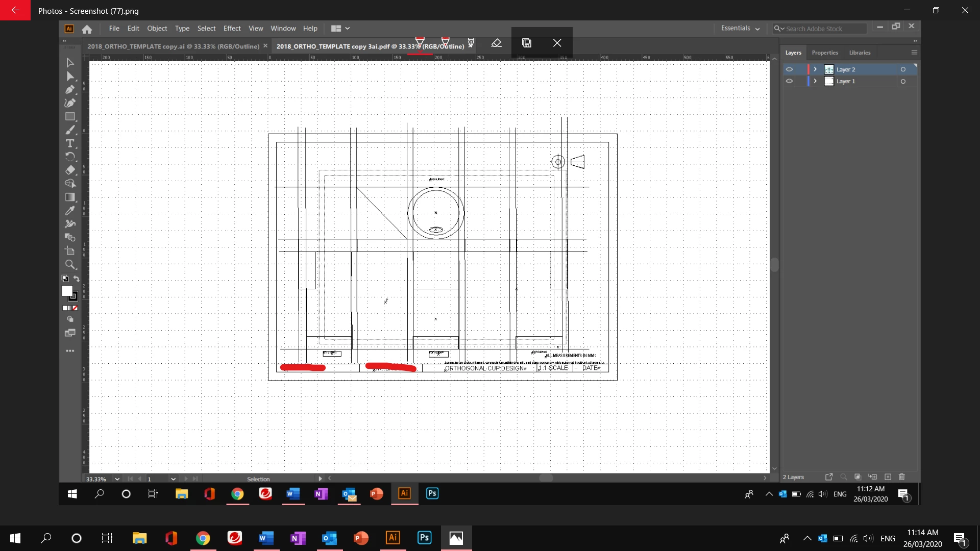Select the Rectangle tool
Image resolution: width=980 pixels, height=551 pixels.
[70, 116]
